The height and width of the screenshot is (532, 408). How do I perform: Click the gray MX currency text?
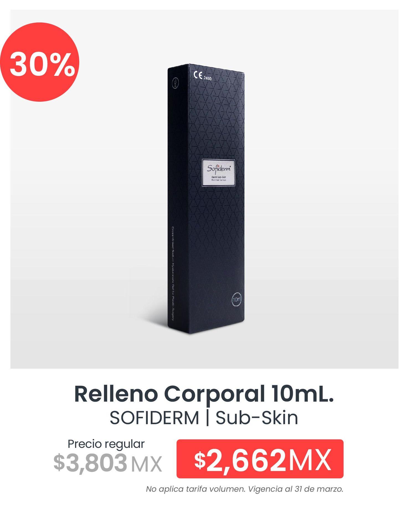[x=146, y=464]
